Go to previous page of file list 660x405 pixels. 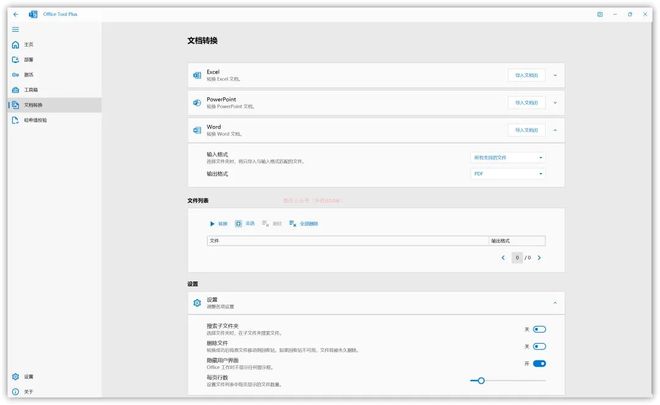coord(503,258)
